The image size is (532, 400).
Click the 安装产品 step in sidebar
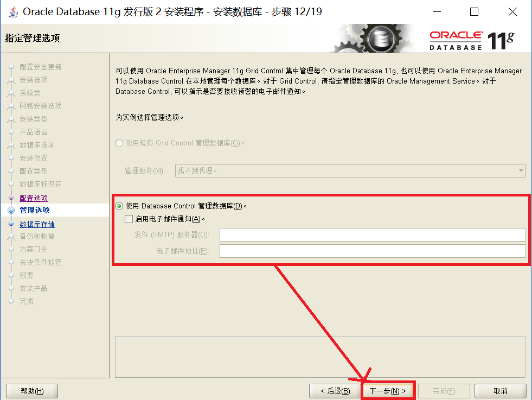pos(33,288)
